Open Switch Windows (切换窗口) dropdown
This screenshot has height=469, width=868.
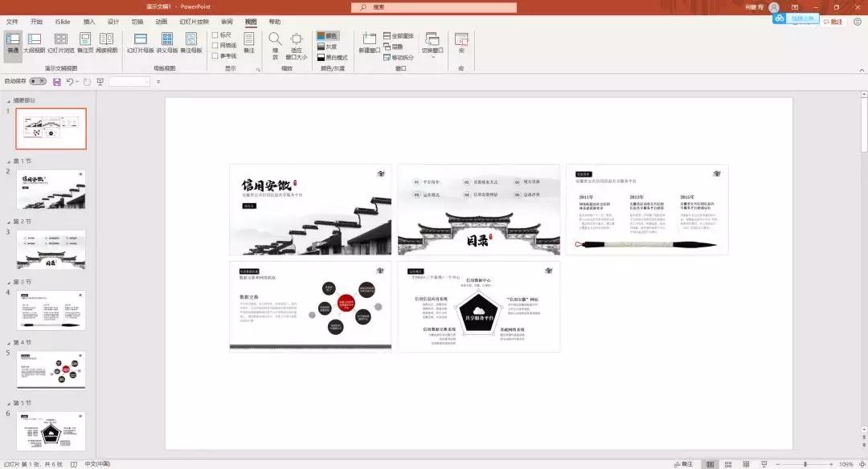coord(432,44)
